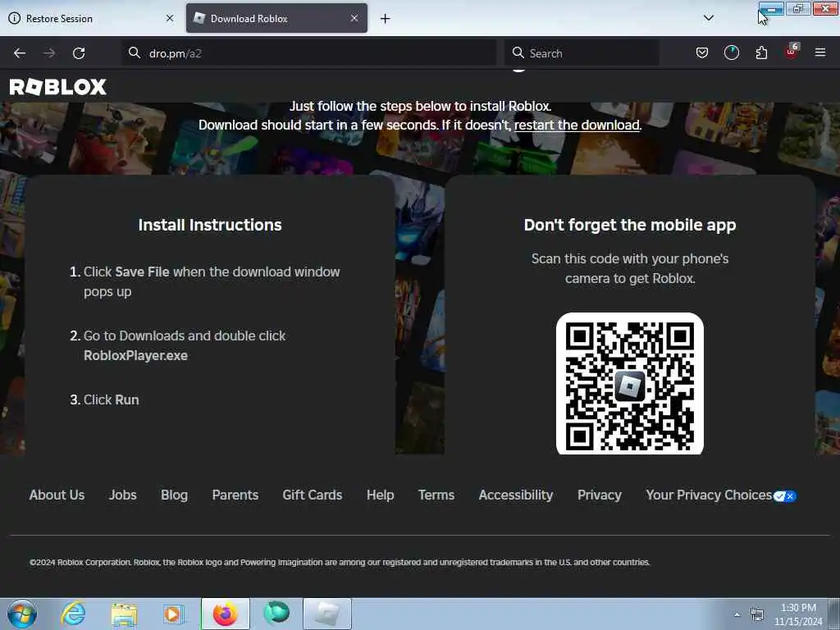Open the Extensions puzzle icon

tap(761, 52)
